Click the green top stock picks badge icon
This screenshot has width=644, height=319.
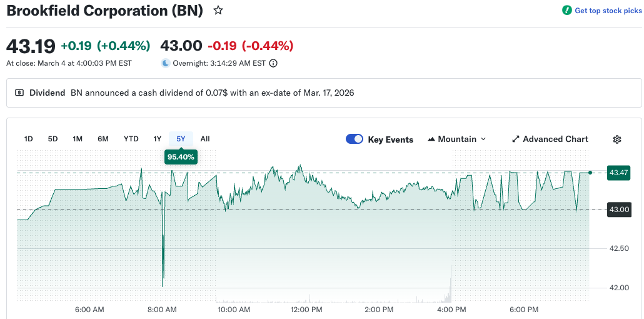point(566,10)
